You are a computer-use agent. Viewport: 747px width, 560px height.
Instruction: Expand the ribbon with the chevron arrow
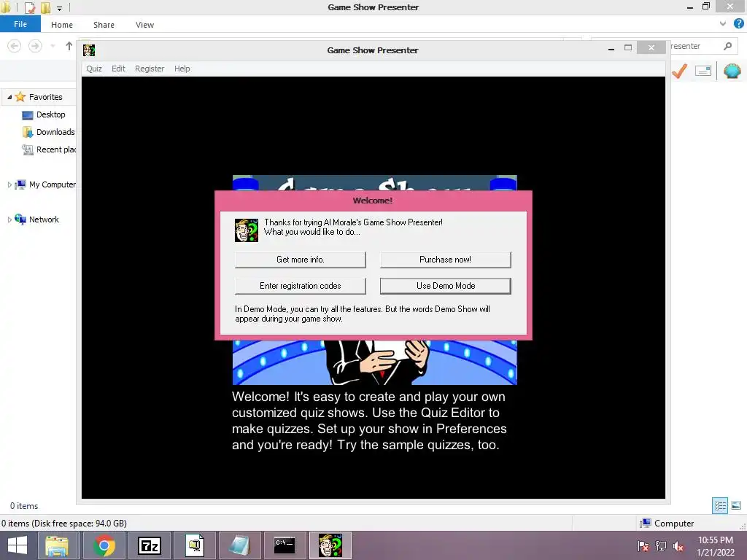click(723, 24)
